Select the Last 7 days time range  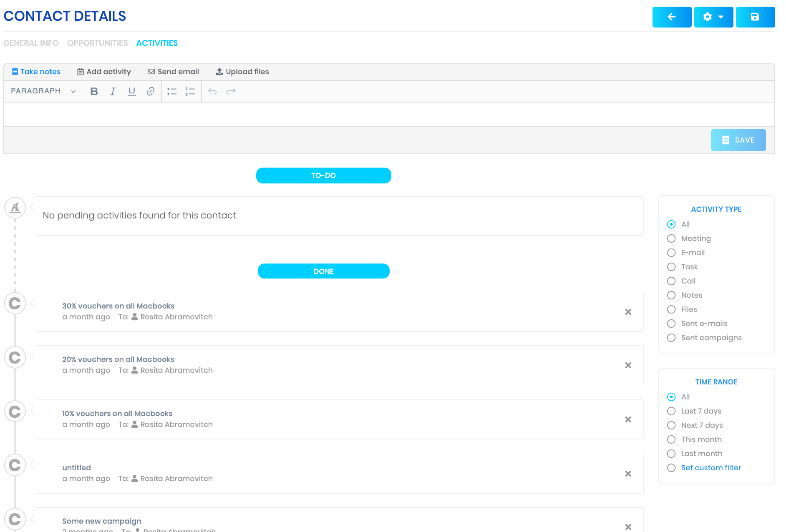tap(671, 411)
